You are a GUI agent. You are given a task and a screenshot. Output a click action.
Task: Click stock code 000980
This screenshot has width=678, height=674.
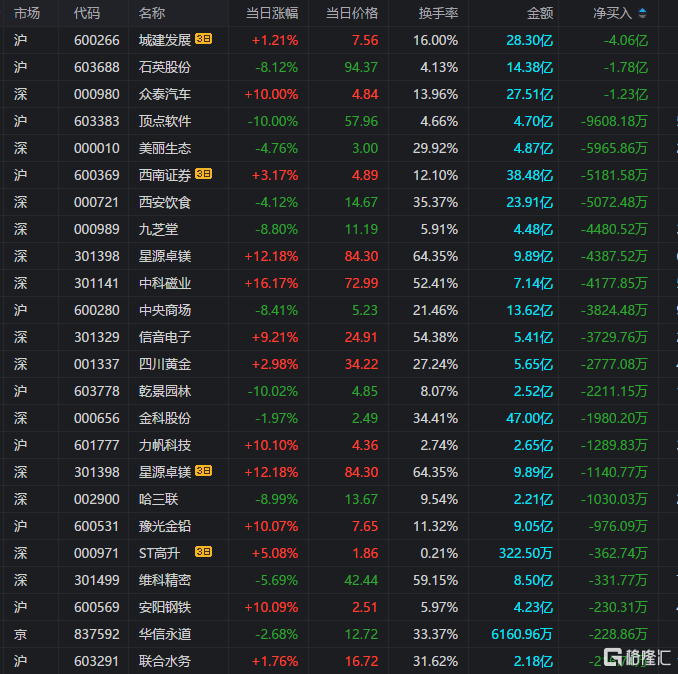click(x=96, y=94)
